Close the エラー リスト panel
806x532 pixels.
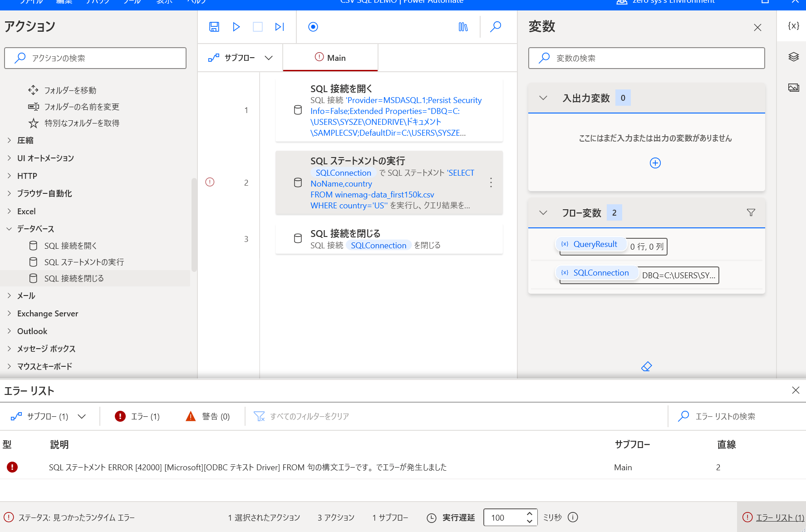pos(796,390)
